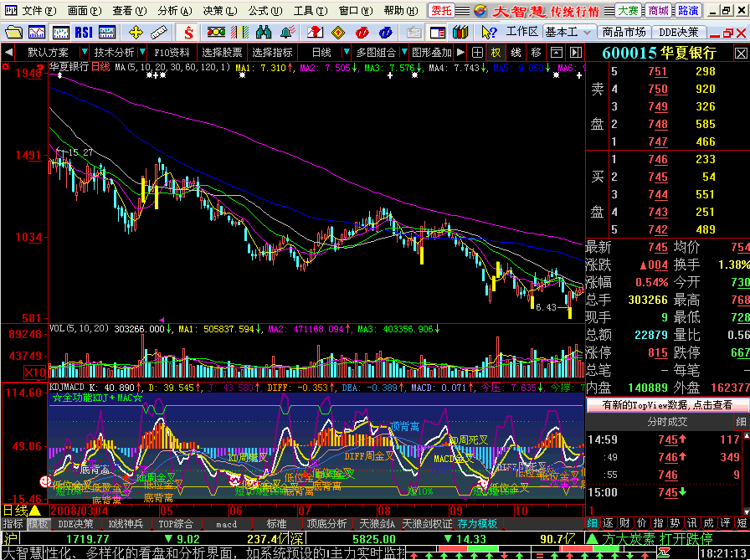
Task: Click the F10资料 button
Action: pyautogui.click(x=172, y=52)
